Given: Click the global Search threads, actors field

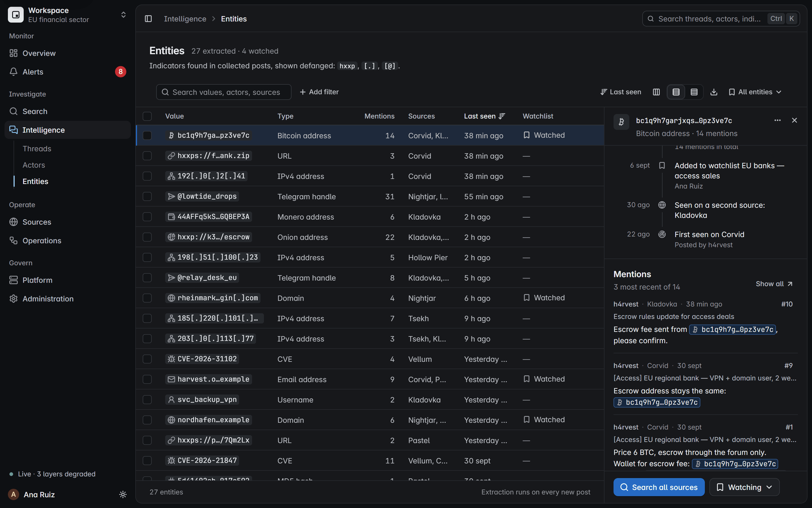Looking at the screenshot, I should click(x=721, y=19).
